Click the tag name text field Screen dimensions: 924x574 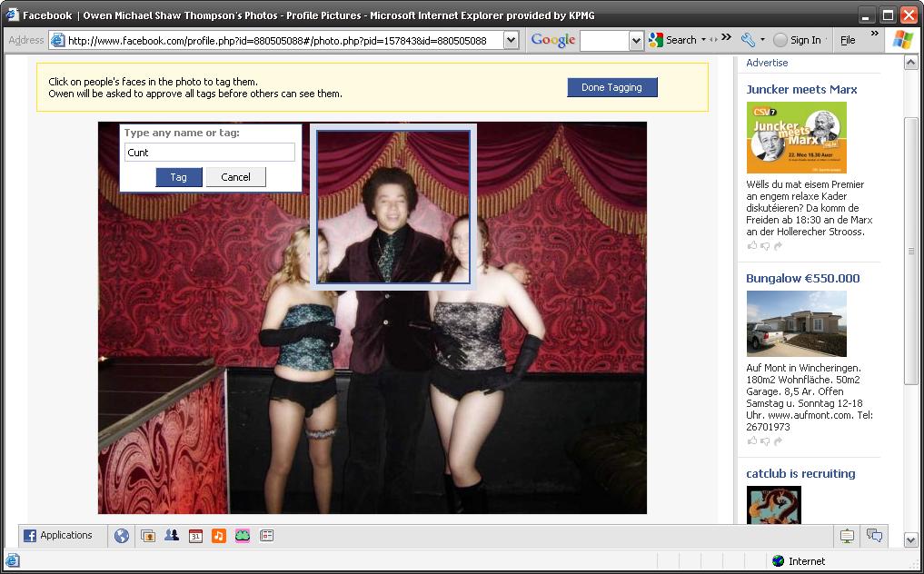click(209, 153)
